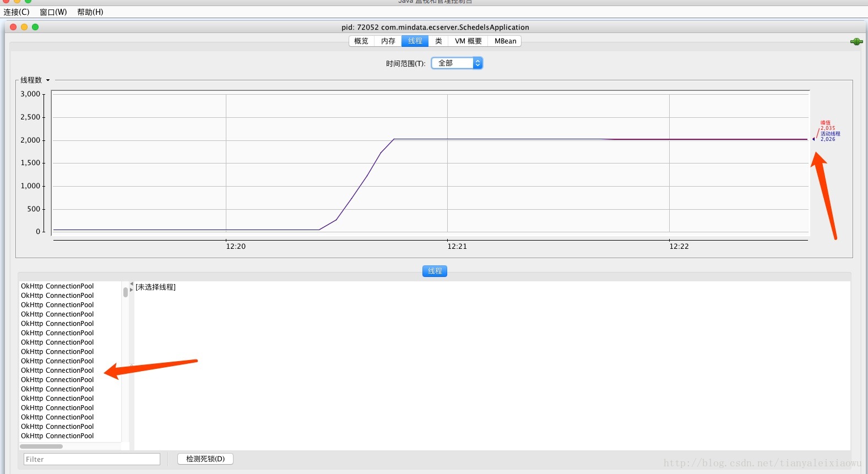Click the green connection status icon
Screen dimensions: 868x474
(856, 42)
